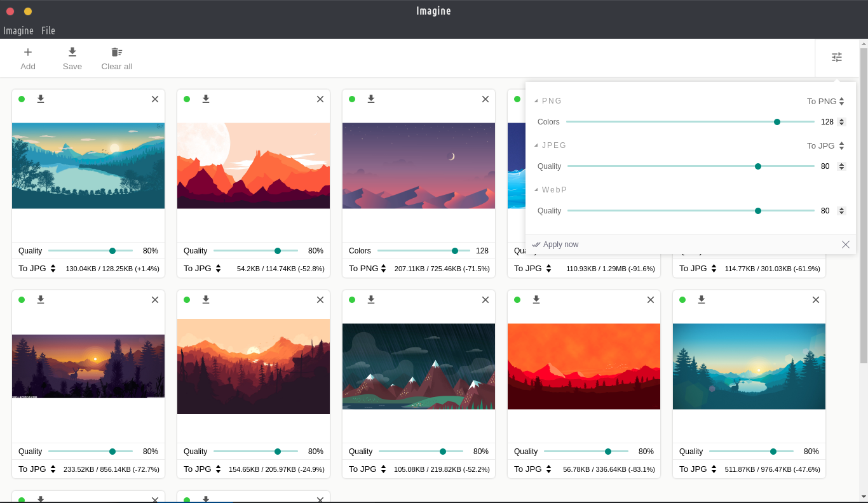Image resolution: width=868 pixels, height=503 pixels.
Task: Collapse the JPEG settings section
Action: [536, 145]
